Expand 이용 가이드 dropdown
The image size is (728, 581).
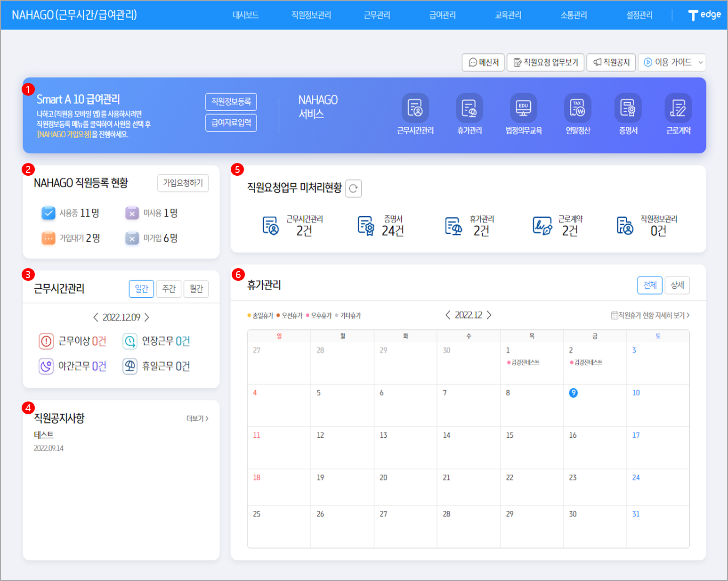(x=672, y=62)
